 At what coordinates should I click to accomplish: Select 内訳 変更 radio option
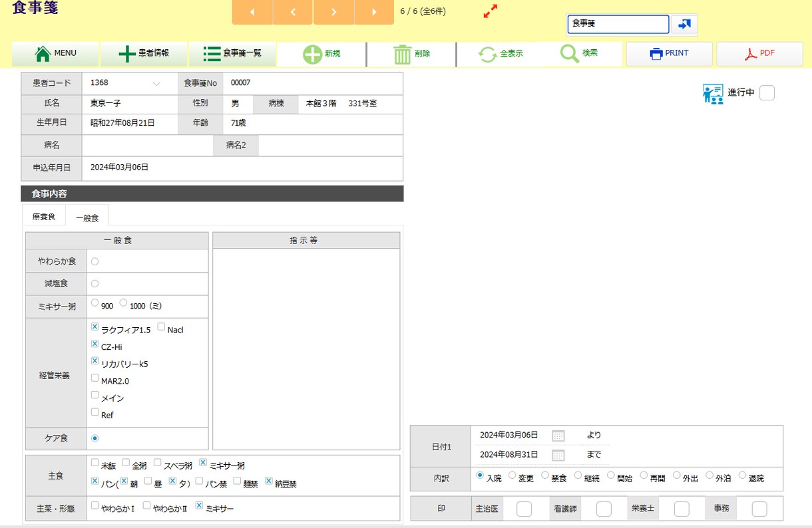pos(512,475)
